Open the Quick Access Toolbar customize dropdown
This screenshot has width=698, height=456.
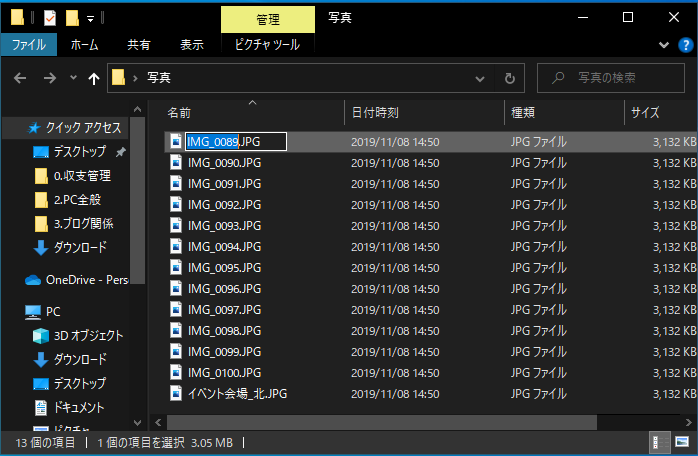[91, 18]
